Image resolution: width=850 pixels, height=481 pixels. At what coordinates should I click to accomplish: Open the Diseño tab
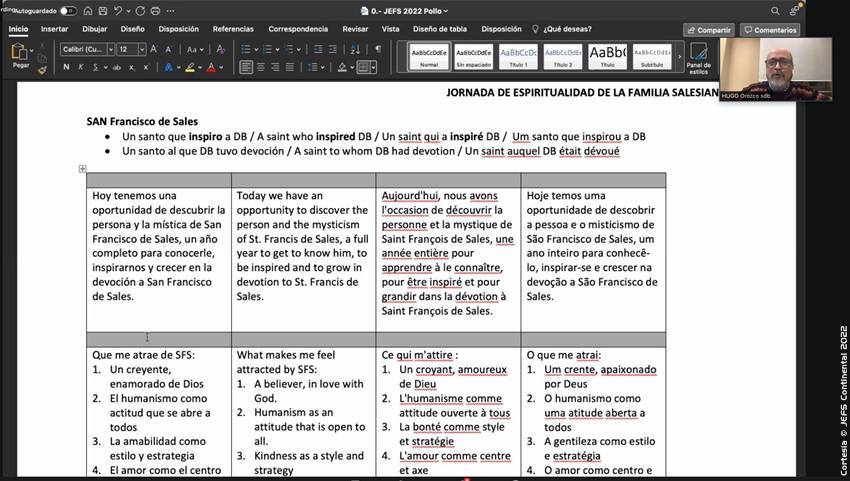point(132,29)
